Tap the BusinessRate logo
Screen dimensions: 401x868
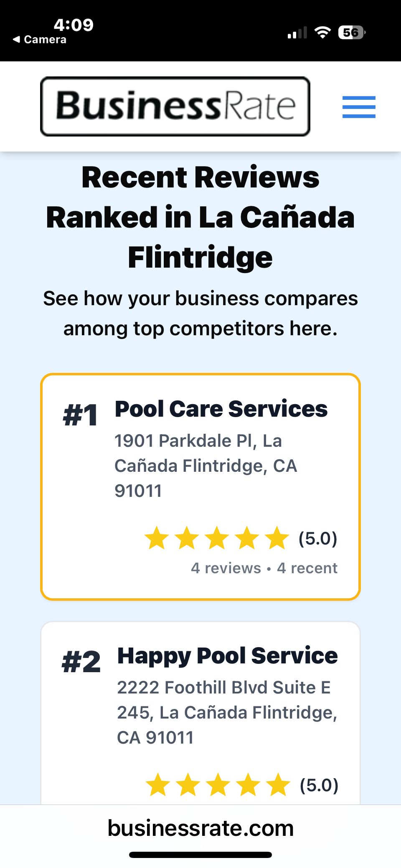[x=175, y=106]
